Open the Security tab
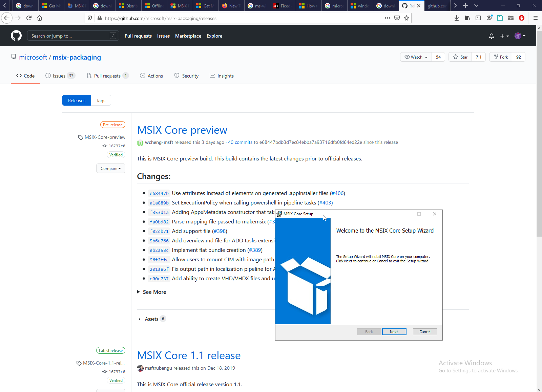542x392 pixels. pos(186,76)
